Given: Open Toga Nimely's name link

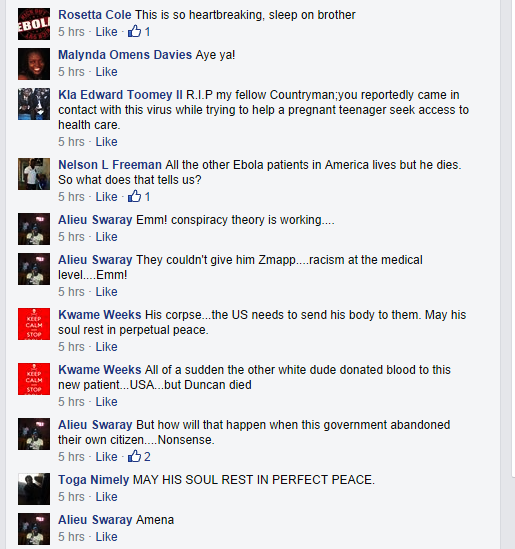Looking at the screenshot, I should click(x=93, y=480).
